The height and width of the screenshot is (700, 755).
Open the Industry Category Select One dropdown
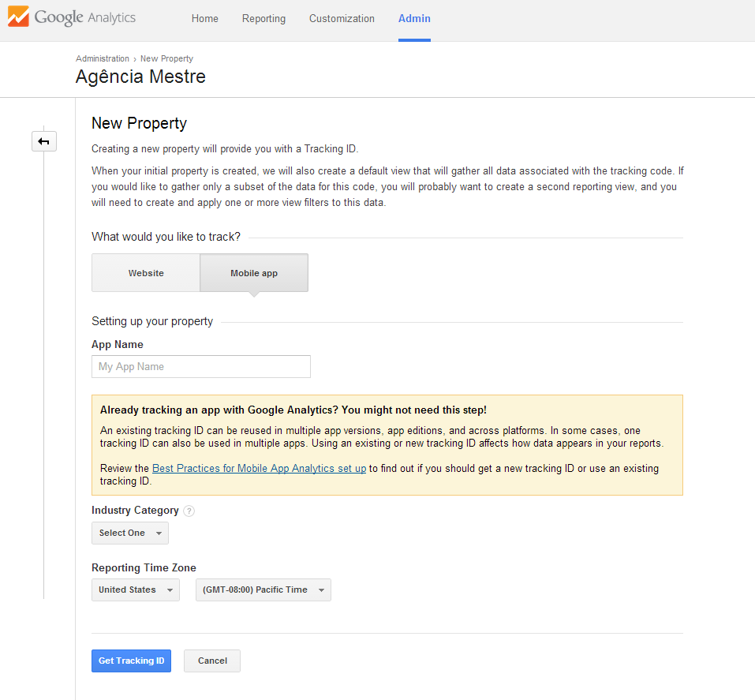coord(130,533)
